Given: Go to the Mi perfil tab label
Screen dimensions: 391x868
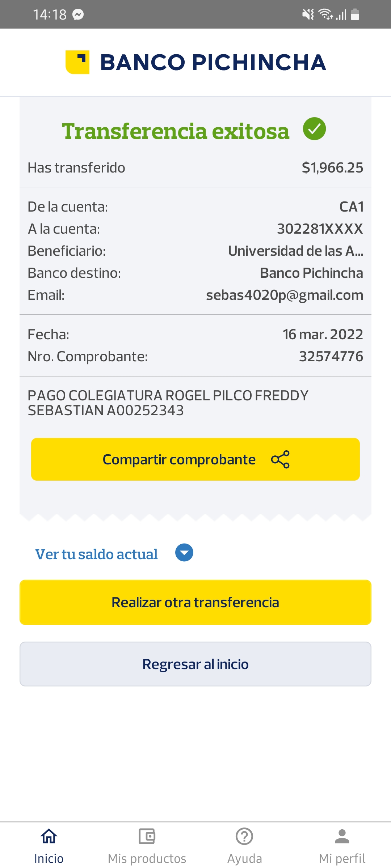Looking at the screenshot, I should 342,859.
